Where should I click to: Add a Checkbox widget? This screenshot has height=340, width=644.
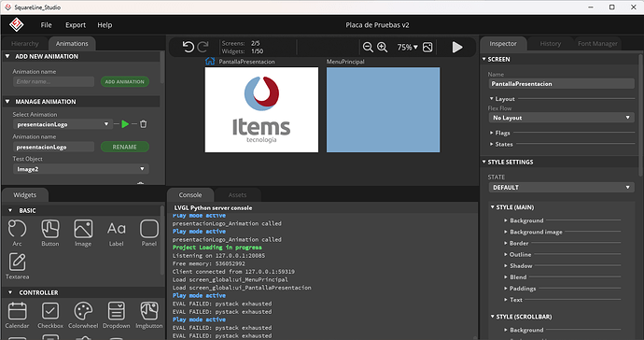[x=50, y=315]
